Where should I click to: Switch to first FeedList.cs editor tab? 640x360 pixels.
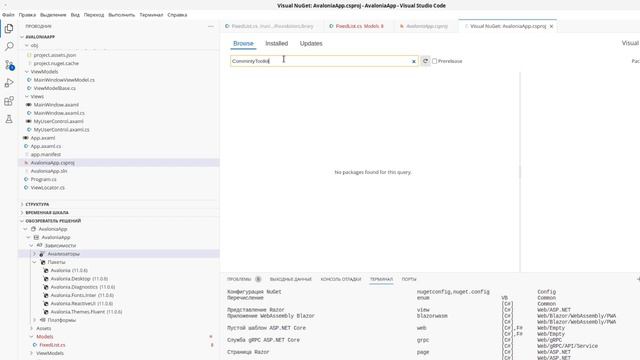[272, 26]
